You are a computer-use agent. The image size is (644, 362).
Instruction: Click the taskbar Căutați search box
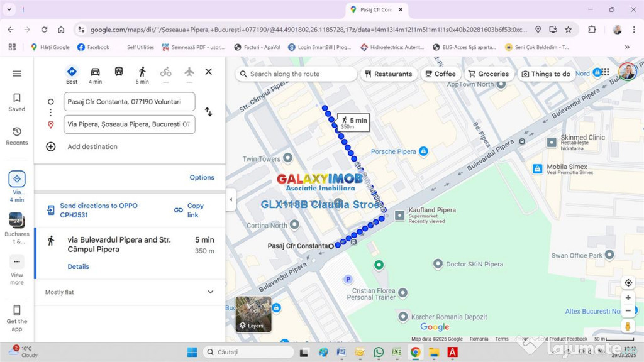click(x=248, y=352)
